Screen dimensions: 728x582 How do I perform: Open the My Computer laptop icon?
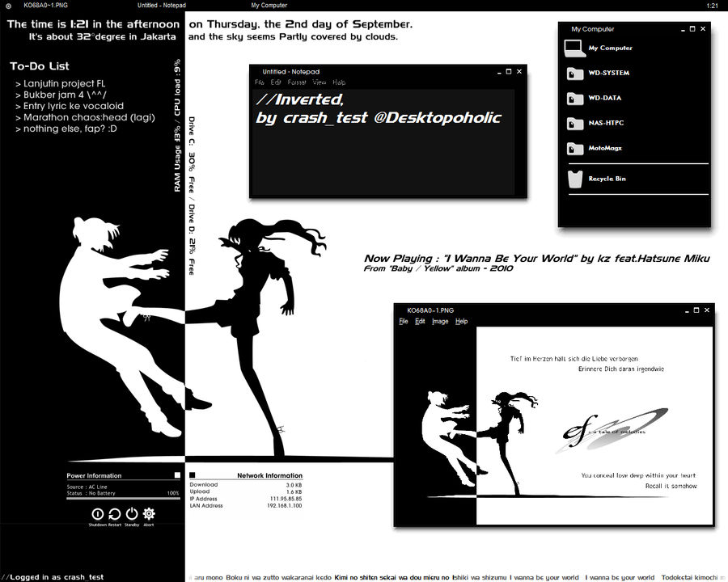575,48
